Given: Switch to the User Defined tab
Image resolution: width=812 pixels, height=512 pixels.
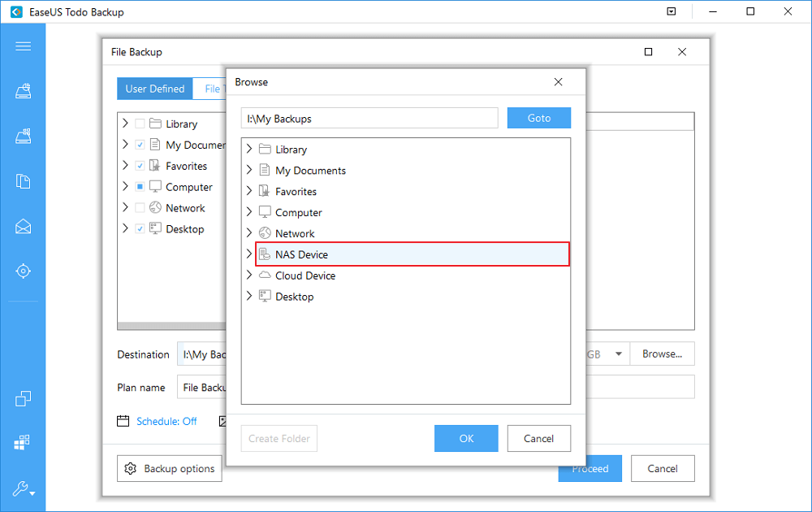Looking at the screenshot, I should coord(155,89).
